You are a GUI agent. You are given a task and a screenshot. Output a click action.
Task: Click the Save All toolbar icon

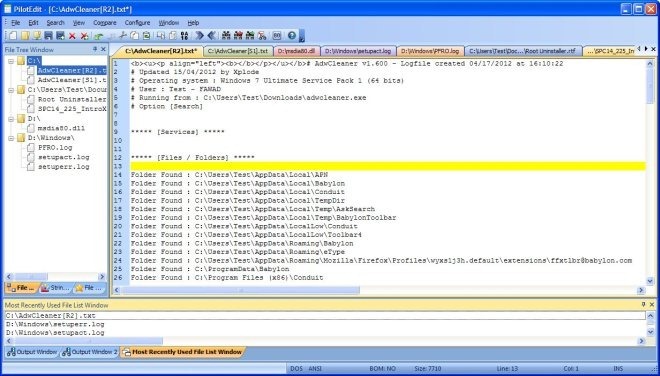60,36
